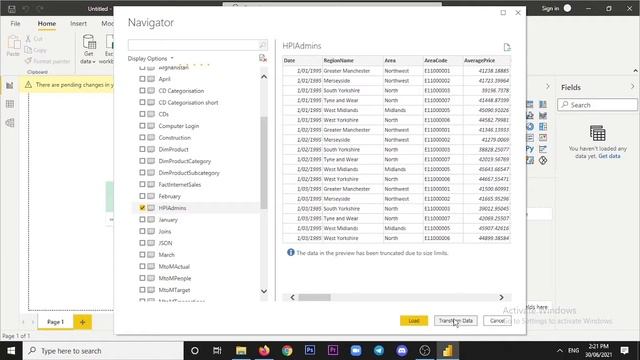Click the Cut command in the ribbon
The image size is (640, 360).
pos(34,39)
